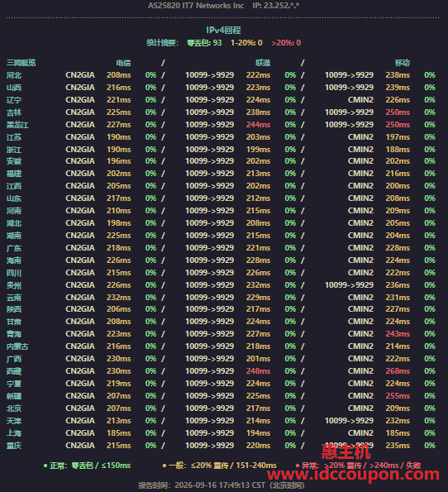
Task: Click the "电信" column header
Action: pyautogui.click(x=123, y=63)
